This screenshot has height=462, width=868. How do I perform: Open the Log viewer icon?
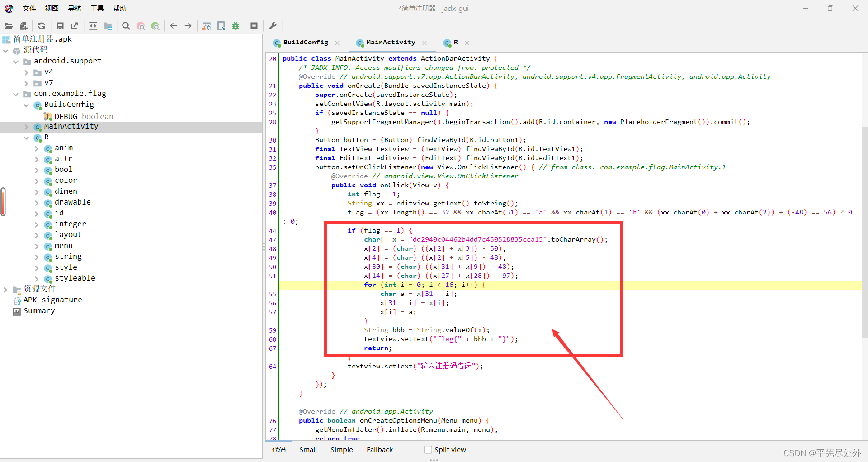(254, 26)
